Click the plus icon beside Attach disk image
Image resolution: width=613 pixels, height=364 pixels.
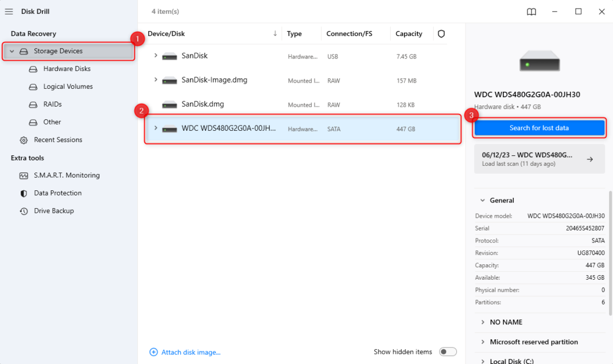point(153,351)
